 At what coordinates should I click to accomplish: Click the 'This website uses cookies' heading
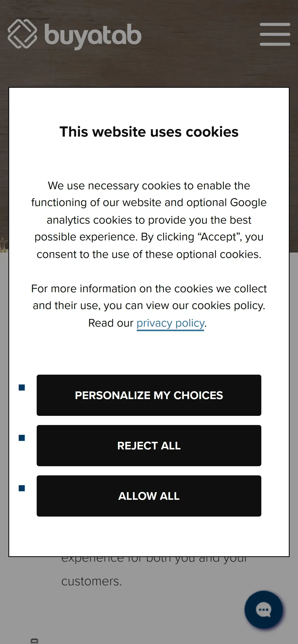[149, 132]
